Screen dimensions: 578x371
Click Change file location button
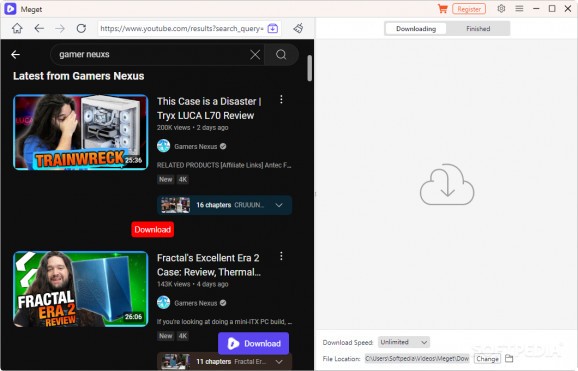click(x=487, y=358)
